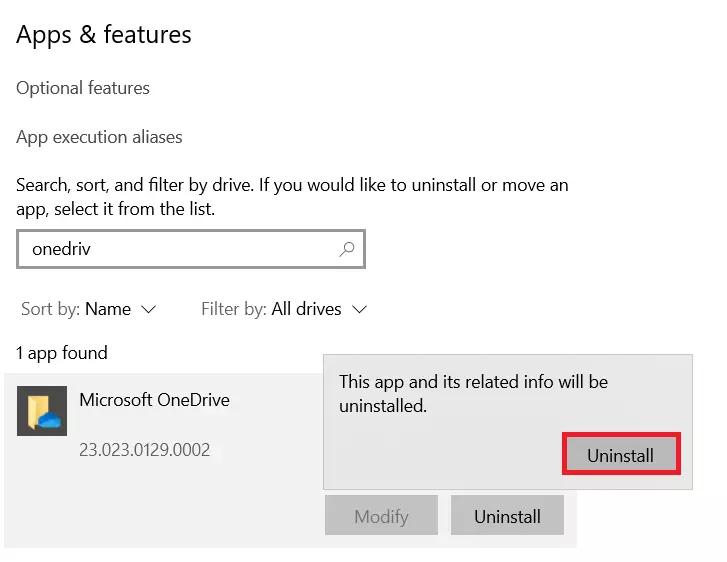
Task: Select the Microsoft OneDrive app name
Action: (154, 400)
